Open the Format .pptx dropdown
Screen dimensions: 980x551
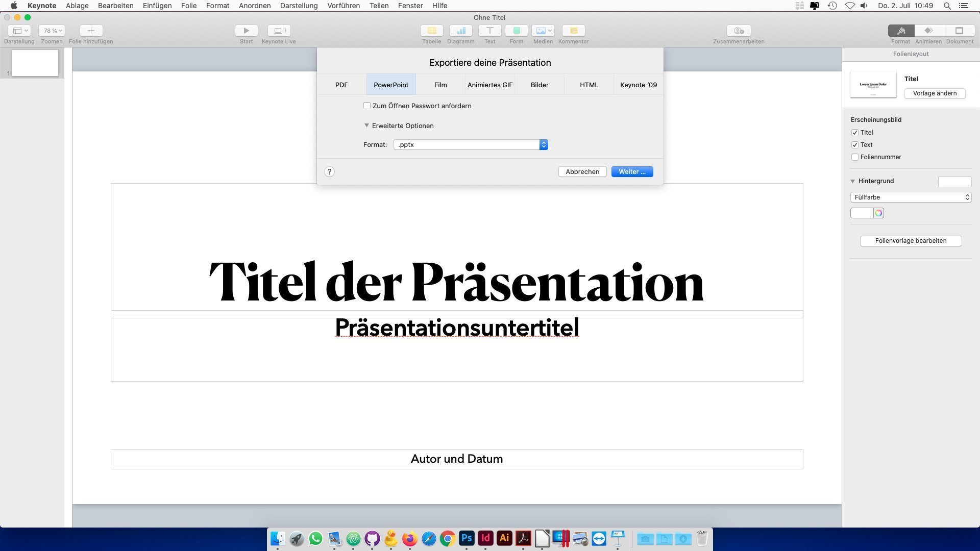tap(471, 145)
